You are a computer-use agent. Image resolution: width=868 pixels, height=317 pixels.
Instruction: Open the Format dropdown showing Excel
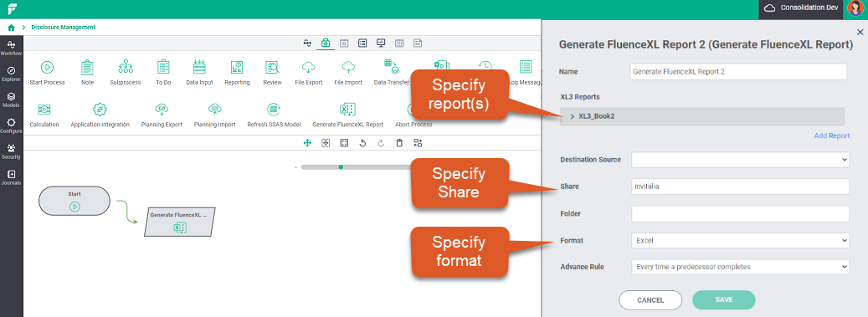click(x=740, y=241)
